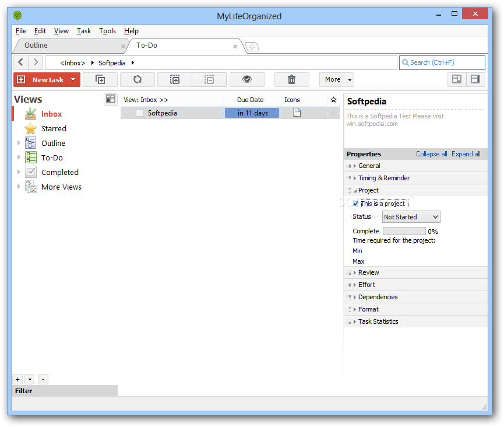Expand the To-Do view tree node
Image resolution: width=504 pixels, height=427 pixels.
click(x=19, y=157)
